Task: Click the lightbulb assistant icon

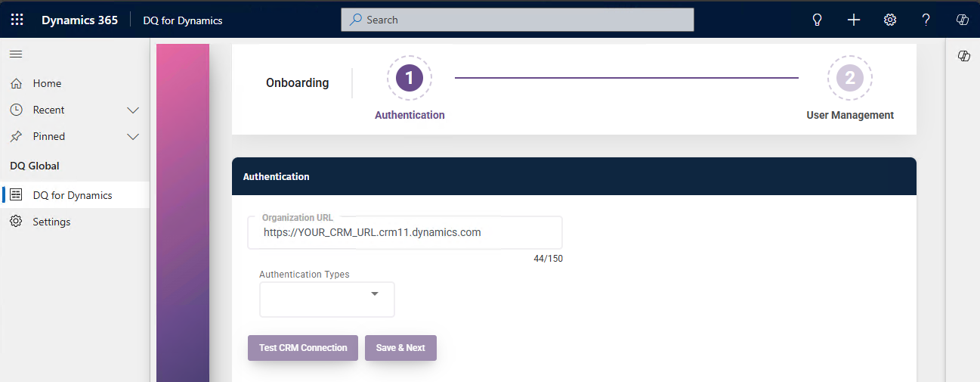Action: pos(817,20)
